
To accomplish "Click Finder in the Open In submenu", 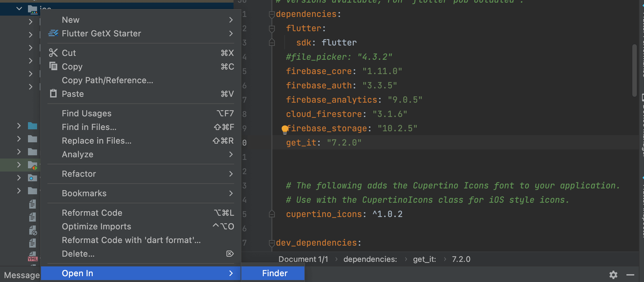I will (275, 273).
